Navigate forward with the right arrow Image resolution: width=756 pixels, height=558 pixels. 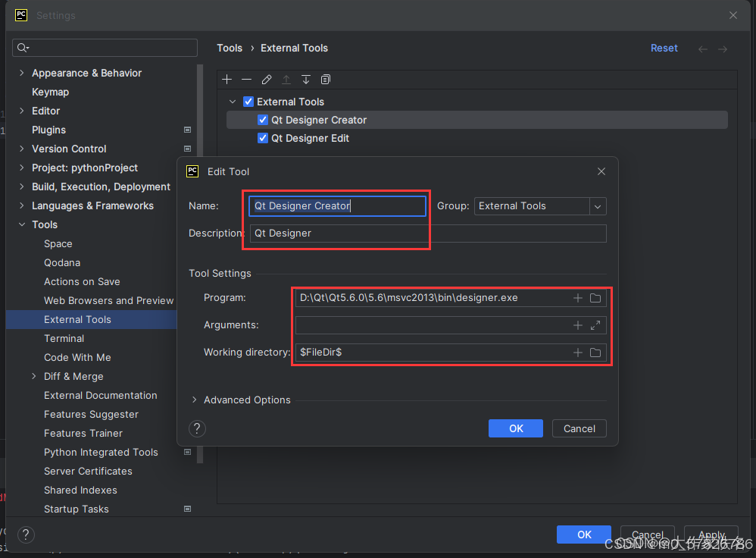tap(723, 49)
